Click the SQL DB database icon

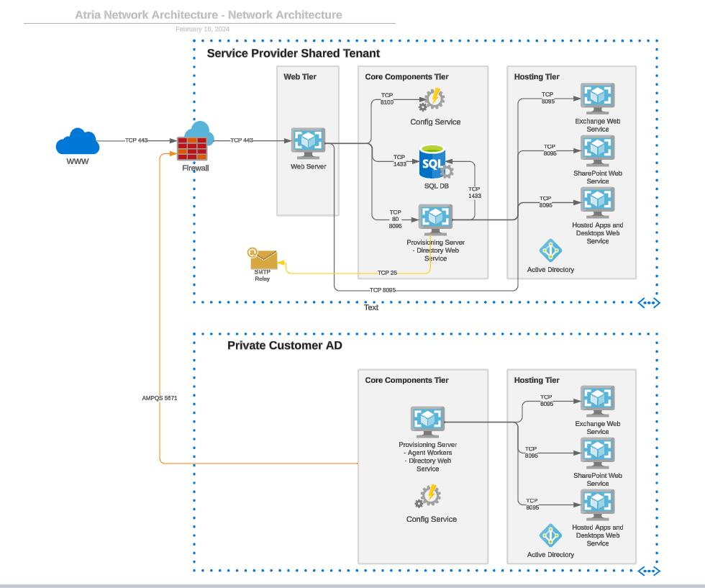point(436,162)
